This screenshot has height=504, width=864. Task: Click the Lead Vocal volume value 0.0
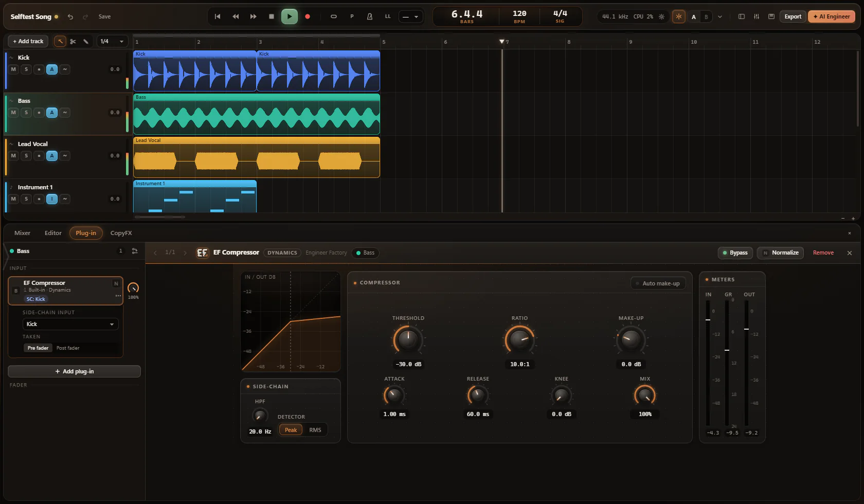point(115,156)
